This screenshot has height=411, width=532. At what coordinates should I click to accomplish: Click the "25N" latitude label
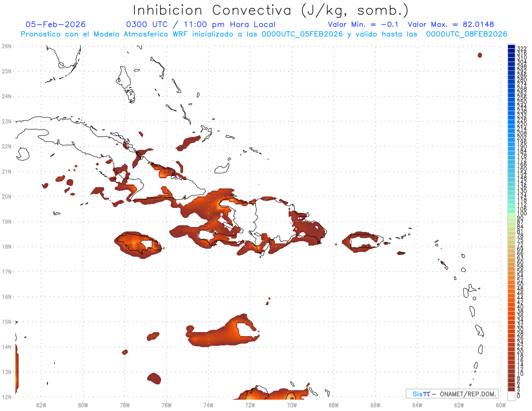point(7,71)
